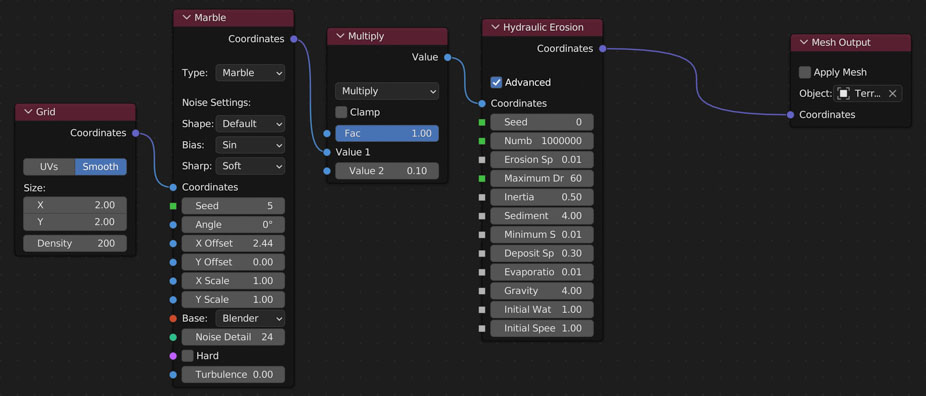
Task: Click the magenta Hard socket
Action: click(173, 356)
